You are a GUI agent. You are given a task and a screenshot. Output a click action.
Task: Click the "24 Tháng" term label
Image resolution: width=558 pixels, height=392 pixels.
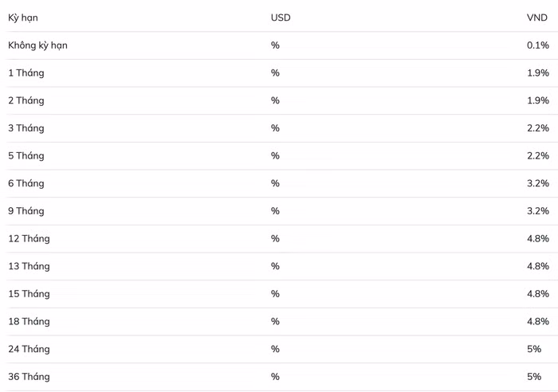pyautogui.click(x=29, y=349)
